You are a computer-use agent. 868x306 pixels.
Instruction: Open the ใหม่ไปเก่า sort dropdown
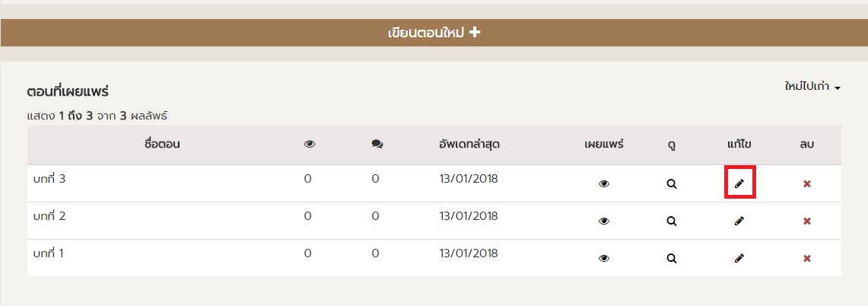[812, 88]
